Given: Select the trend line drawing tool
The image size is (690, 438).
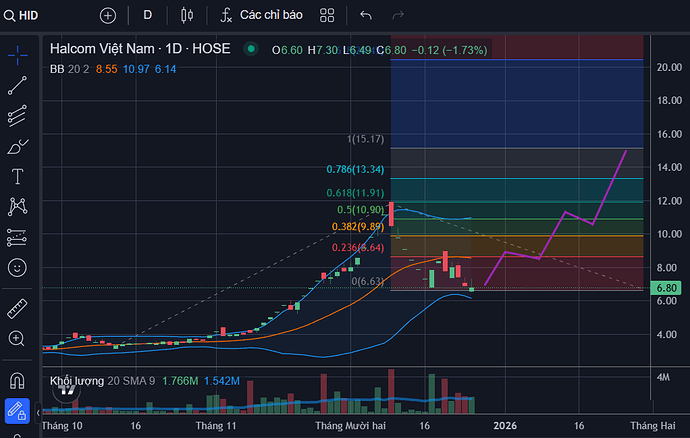Looking at the screenshot, I should coord(17,85).
